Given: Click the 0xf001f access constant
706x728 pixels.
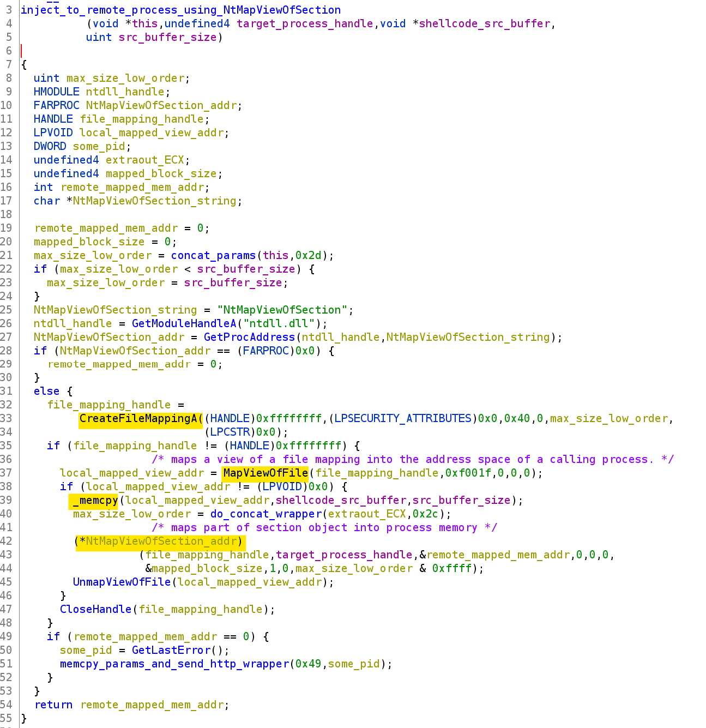Looking at the screenshot, I should click(468, 473).
